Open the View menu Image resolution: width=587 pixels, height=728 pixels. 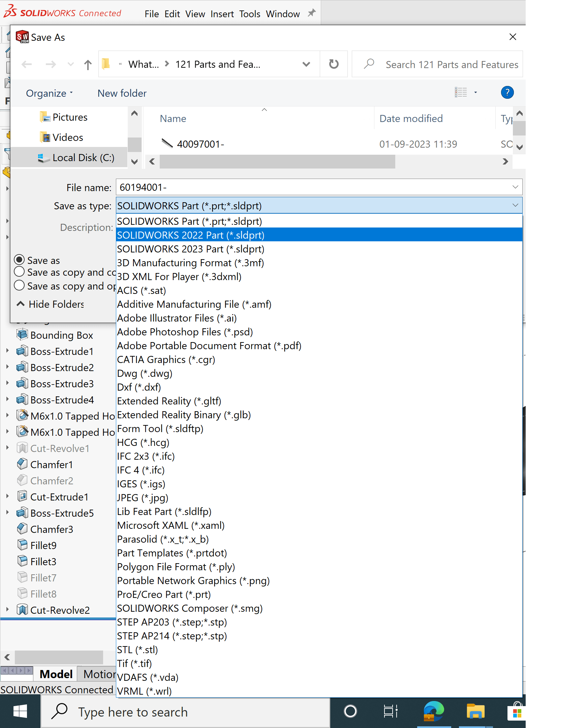195,14
